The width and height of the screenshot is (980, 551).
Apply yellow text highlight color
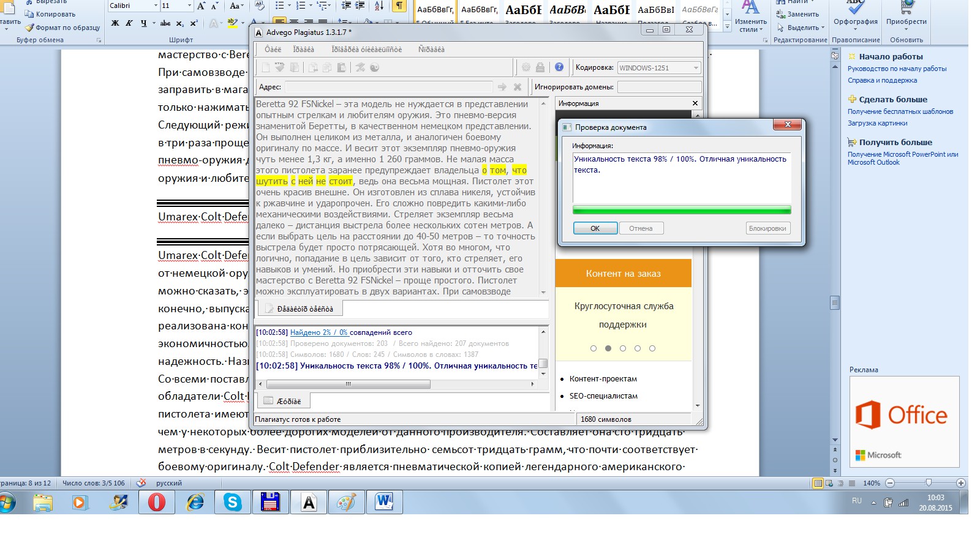click(x=232, y=24)
